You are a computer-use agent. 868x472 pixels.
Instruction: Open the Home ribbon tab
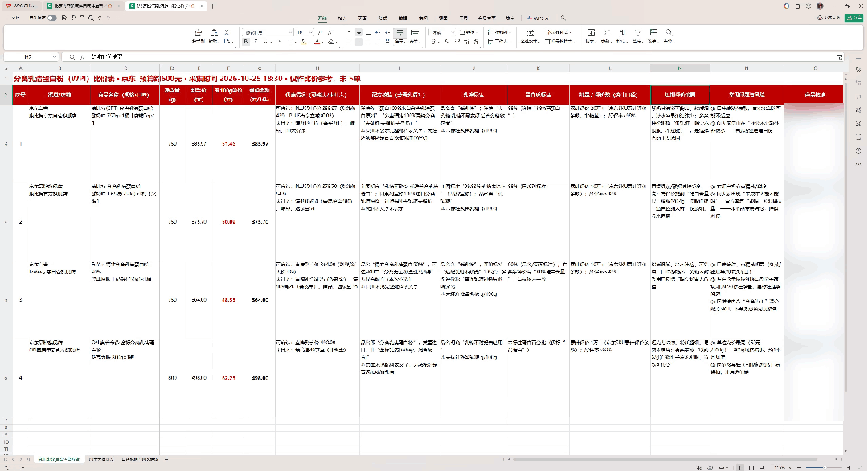(x=323, y=18)
